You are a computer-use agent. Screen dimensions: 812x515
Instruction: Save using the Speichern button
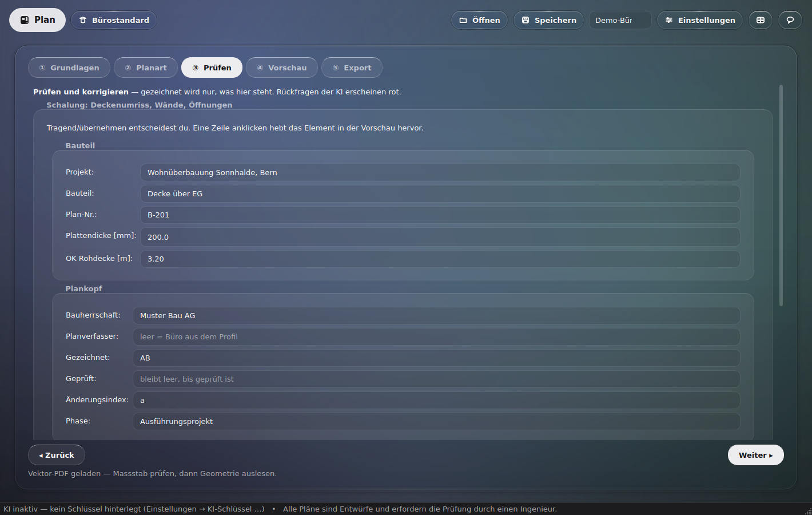(548, 20)
